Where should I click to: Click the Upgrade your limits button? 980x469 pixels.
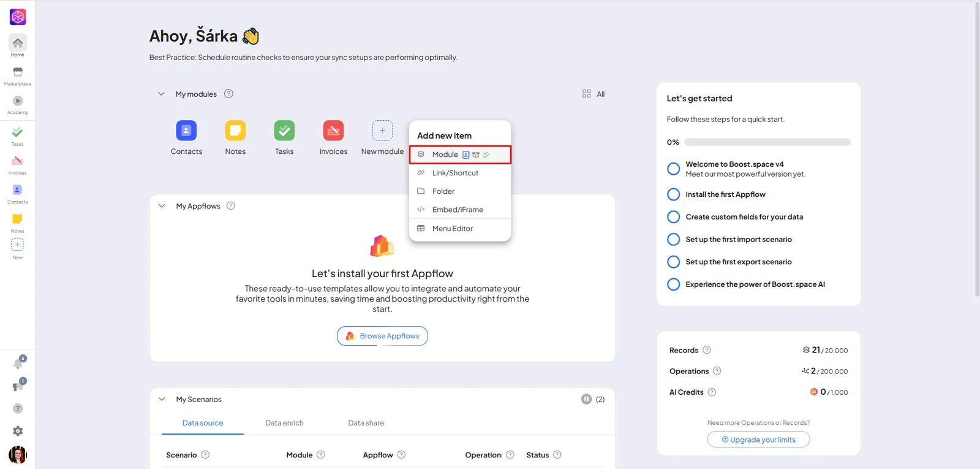coord(758,440)
